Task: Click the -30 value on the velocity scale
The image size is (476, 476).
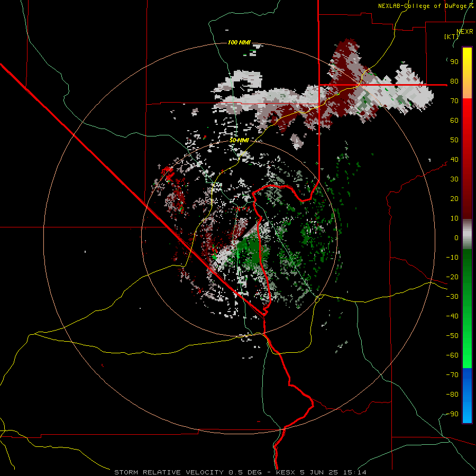Action: click(452, 297)
